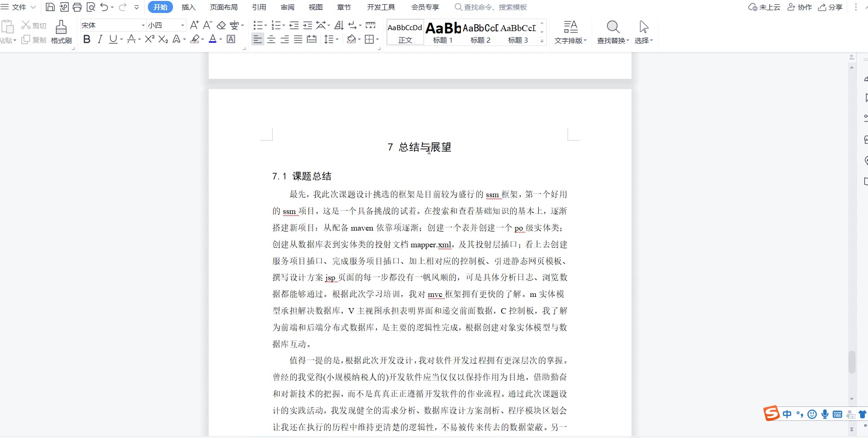Enable Align Right paragraph alignment
This screenshot has height=438, width=868.
(285, 39)
